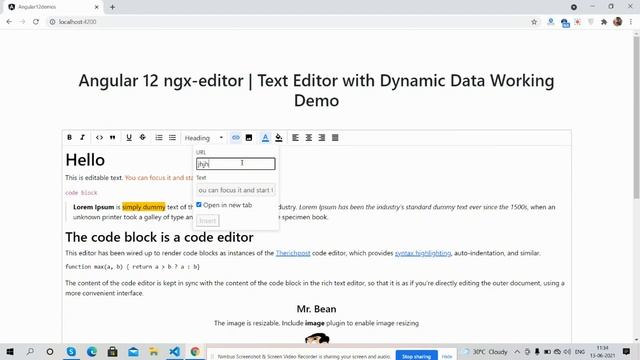This screenshot has width=640, height=360.
Task: Create ordered numbered list
Action: click(159, 138)
